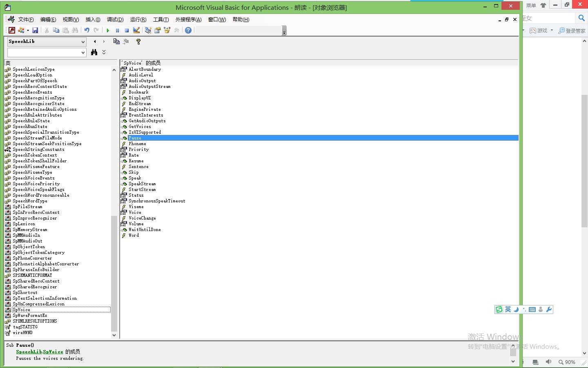
Task: Select the SpSharedRecognizer class
Action: click(35, 287)
